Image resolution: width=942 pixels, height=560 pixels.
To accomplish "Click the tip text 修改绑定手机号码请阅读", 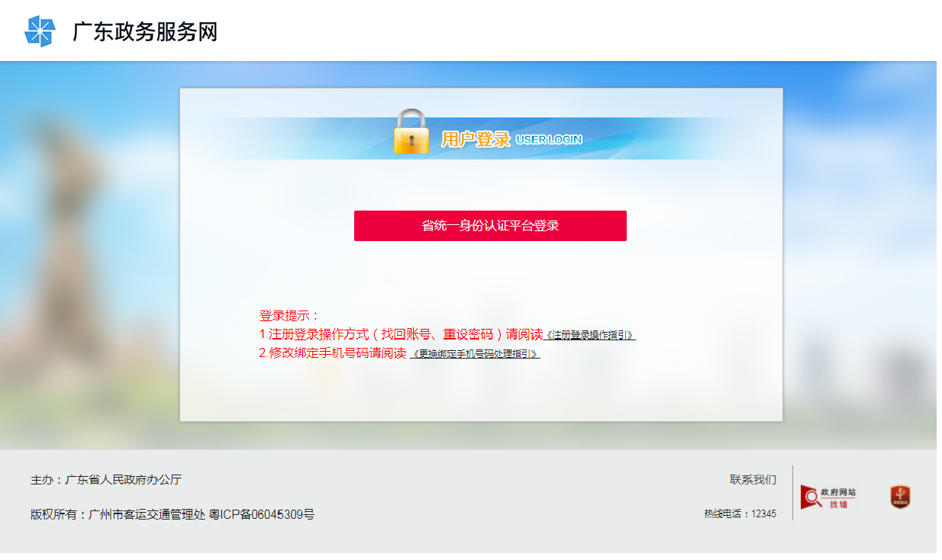I will tap(333, 354).
